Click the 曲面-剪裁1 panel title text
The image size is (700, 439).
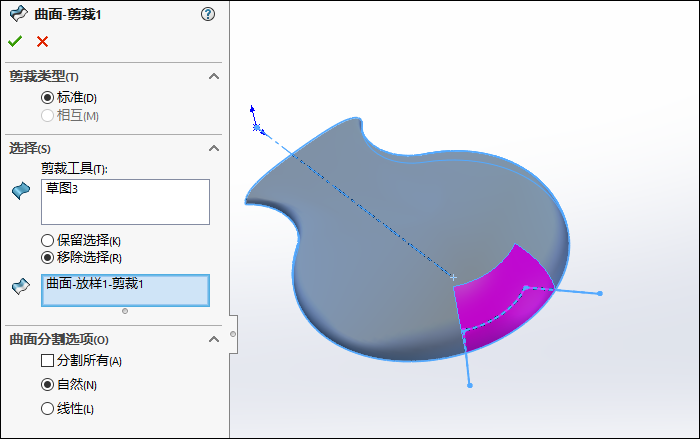(x=68, y=15)
